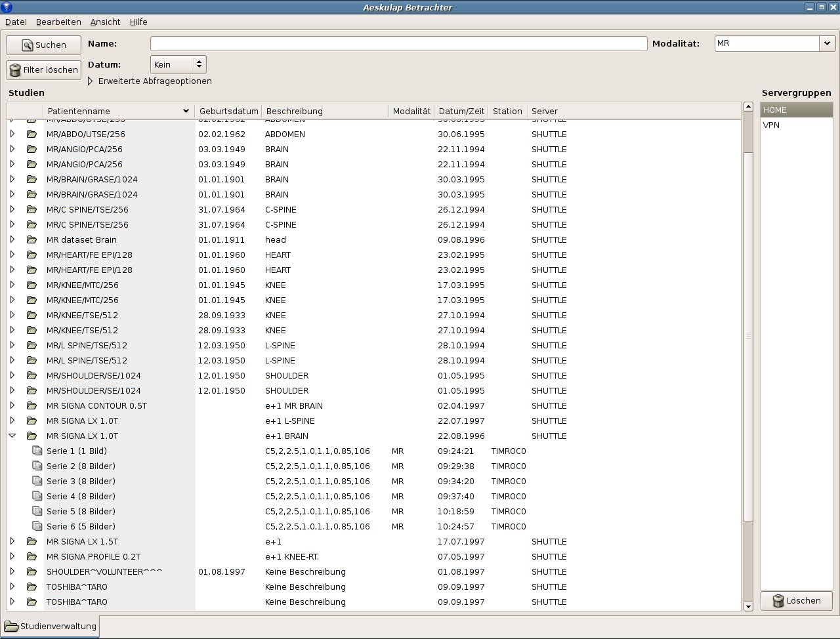Click the Serie 3 (8 Bilder) series icon
Image resolution: width=840 pixels, height=639 pixels.
click(37, 482)
